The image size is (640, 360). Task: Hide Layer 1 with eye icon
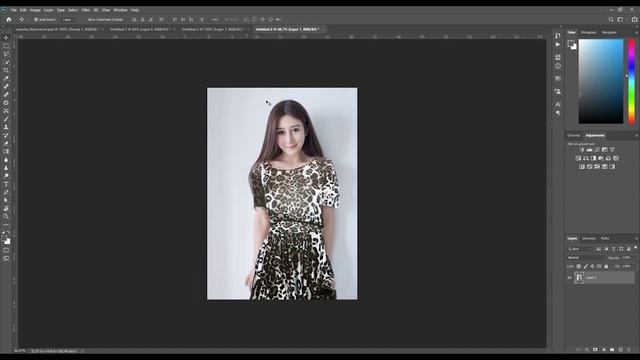click(x=570, y=278)
